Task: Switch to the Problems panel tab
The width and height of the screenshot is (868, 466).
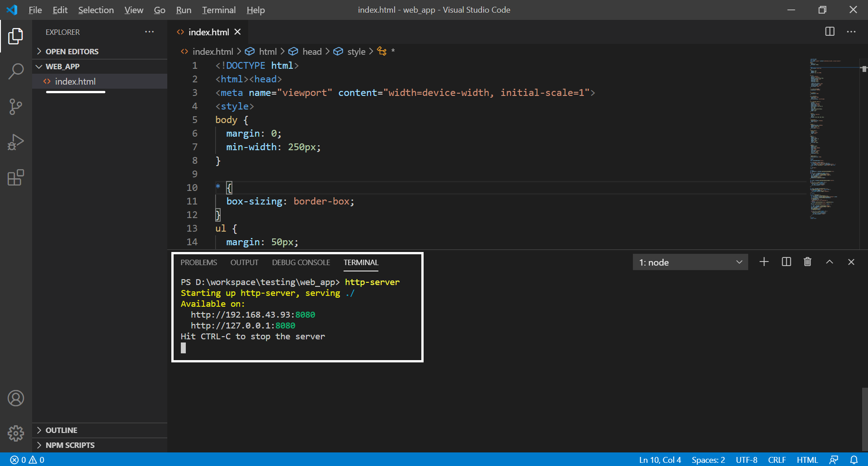Action: (199, 262)
